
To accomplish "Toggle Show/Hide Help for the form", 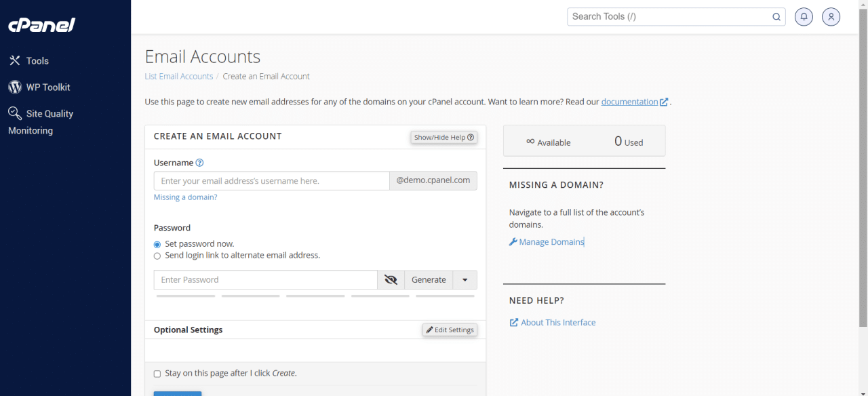I will pyautogui.click(x=443, y=137).
